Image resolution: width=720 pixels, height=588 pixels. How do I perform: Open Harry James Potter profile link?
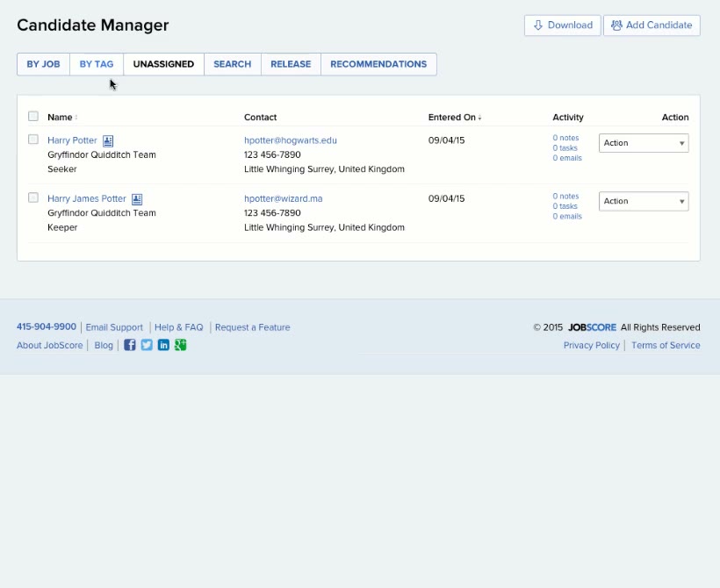click(87, 198)
